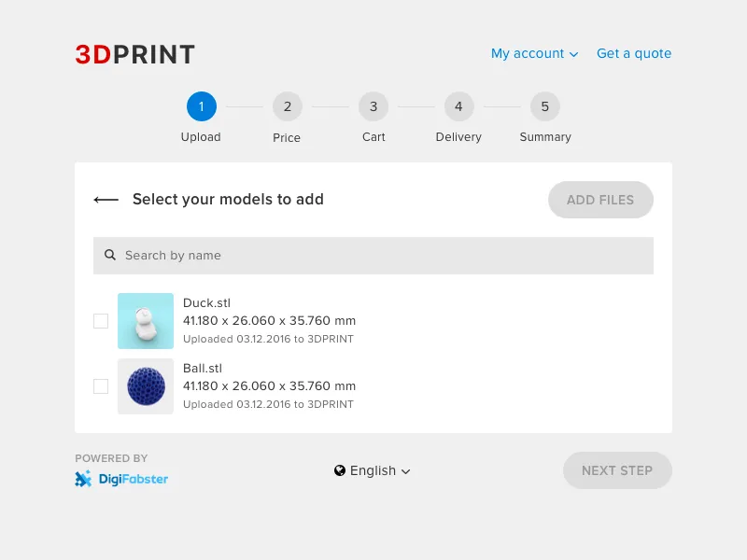Click the DigiFabster logo icon
The width and height of the screenshot is (747, 560).
(x=83, y=479)
